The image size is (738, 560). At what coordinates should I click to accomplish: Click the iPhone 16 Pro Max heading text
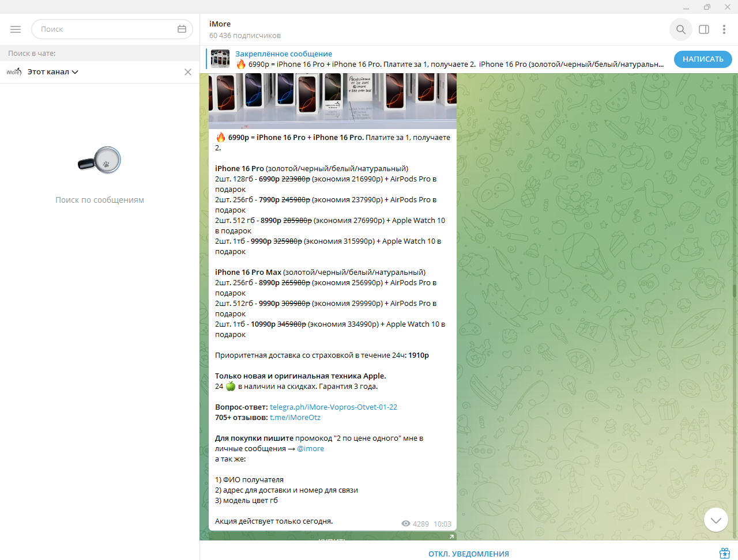(x=248, y=273)
